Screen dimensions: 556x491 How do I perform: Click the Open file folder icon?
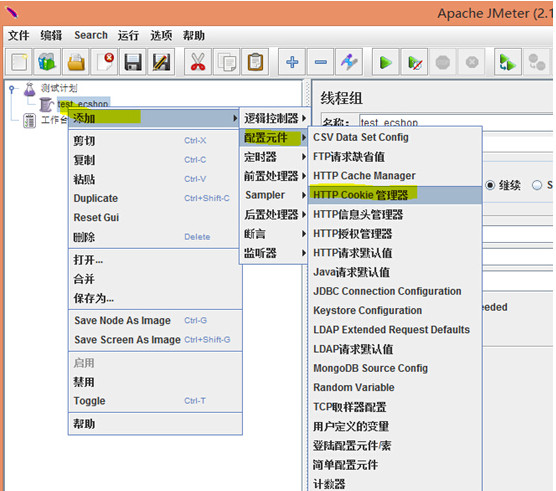[76, 62]
